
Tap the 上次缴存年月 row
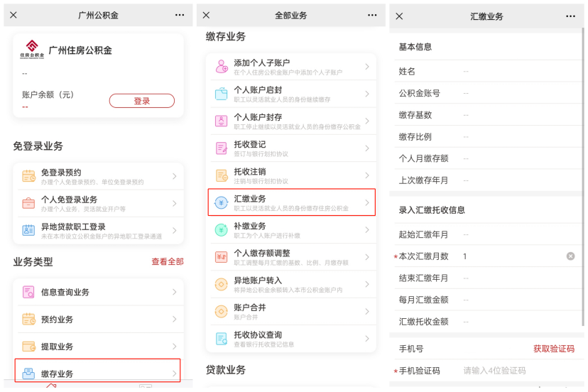pos(487,180)
